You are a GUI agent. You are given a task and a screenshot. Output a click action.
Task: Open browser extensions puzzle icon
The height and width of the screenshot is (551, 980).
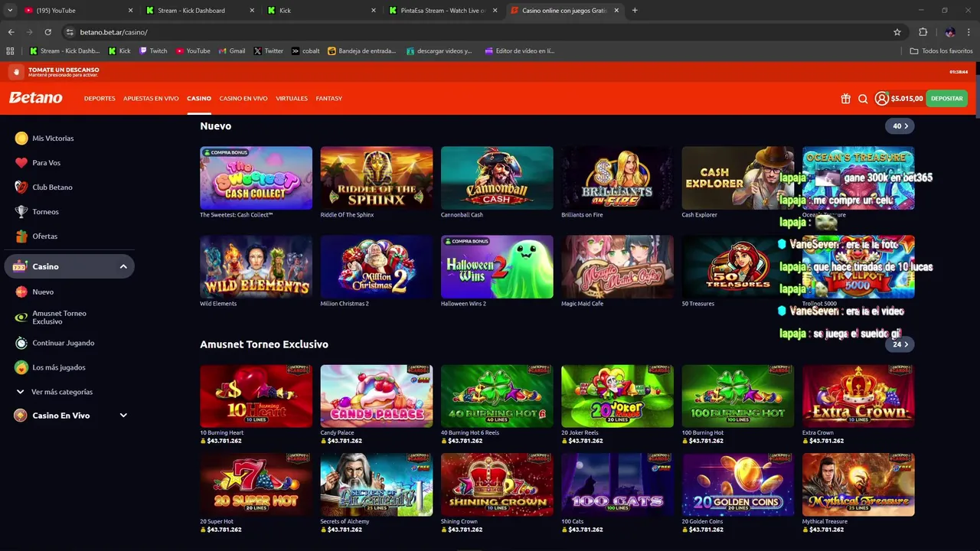[x=923, y=32]
